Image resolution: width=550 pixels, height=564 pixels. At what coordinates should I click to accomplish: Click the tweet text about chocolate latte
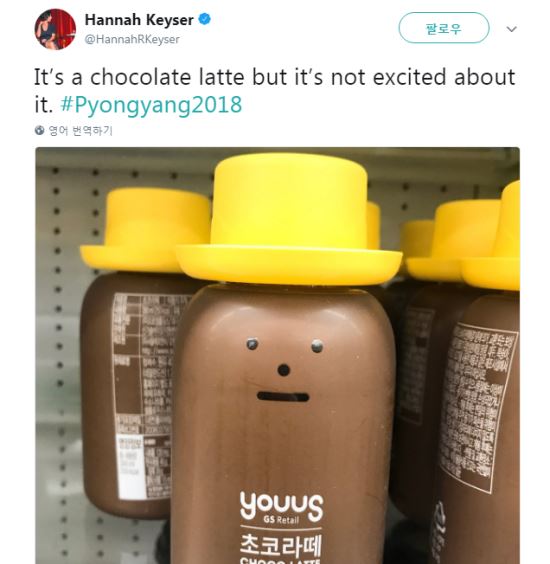coord(274,90)
